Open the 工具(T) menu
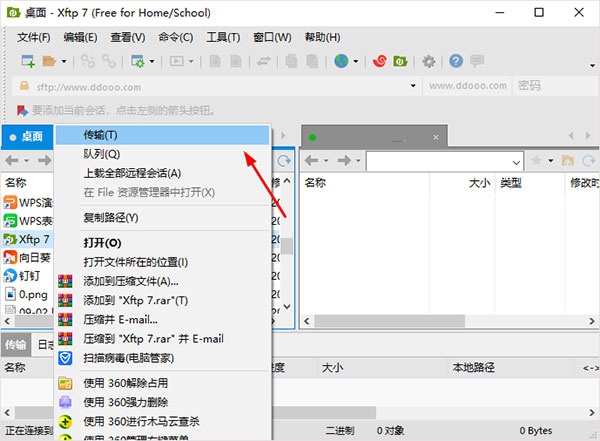 223,37
